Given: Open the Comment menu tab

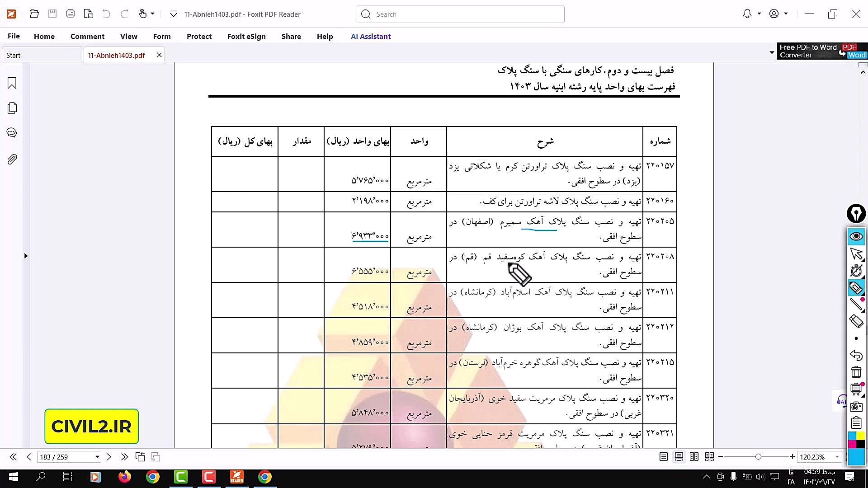Looking at the screenshot, I should coord(87,36).
